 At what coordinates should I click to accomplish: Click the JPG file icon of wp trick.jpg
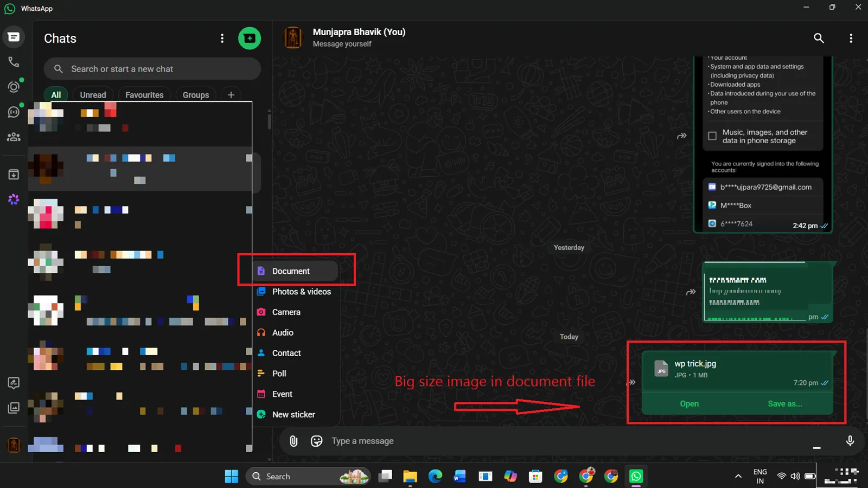(x=661, y=369)
